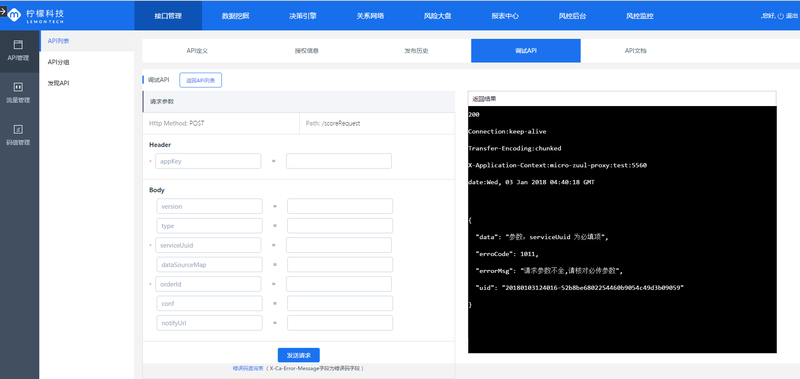The height and width of the screenshot is (379, 800).
Task: Open API分组 in the submenu
Action: tap(86, 62)
